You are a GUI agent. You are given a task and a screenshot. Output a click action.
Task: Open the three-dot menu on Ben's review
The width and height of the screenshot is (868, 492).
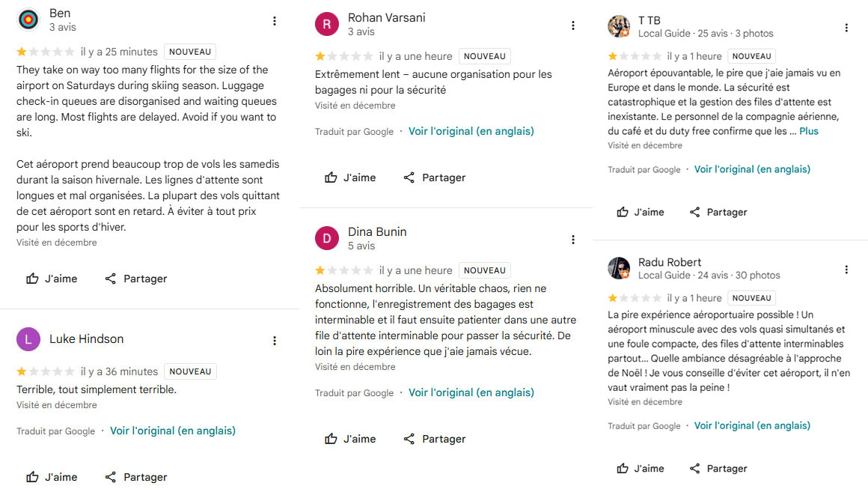(275, 21)
